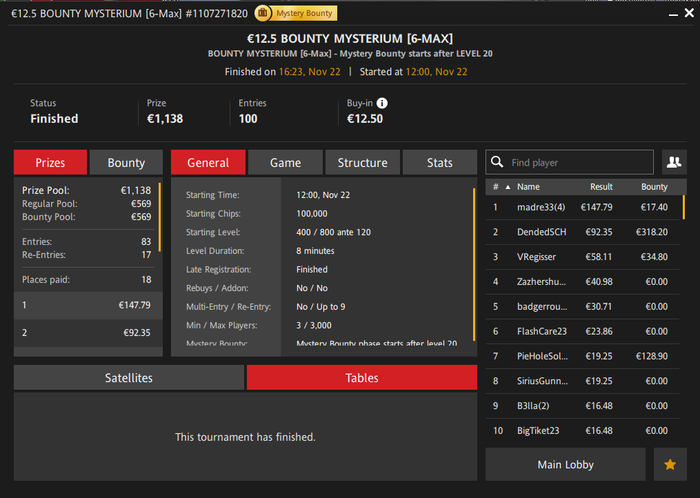Select player Zazhershu... row

[583, 282]
